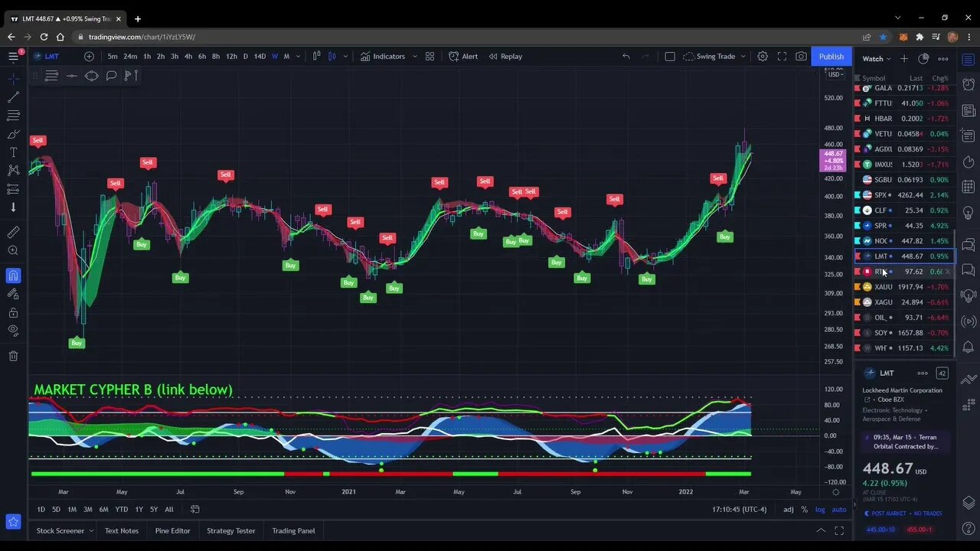Click the star favorite toolbar button

13,522
